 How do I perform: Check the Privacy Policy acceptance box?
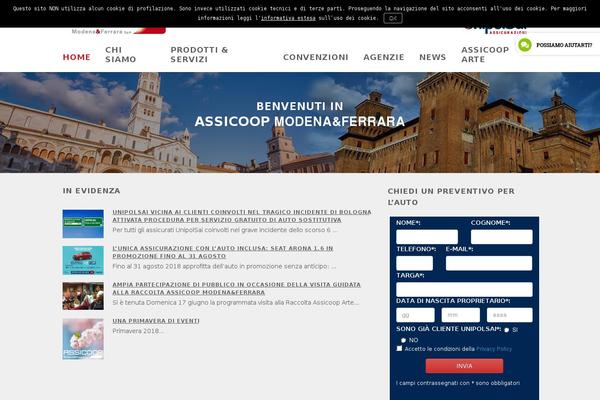click(399, 348)
